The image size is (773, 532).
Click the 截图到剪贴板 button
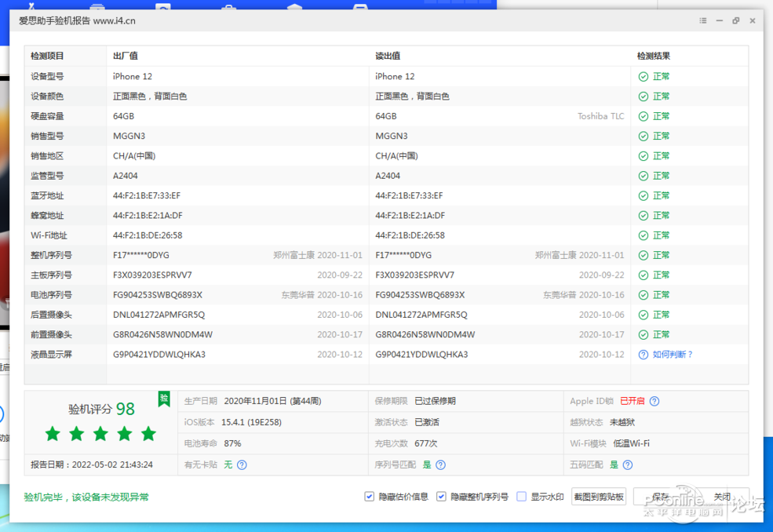[599, 497]
